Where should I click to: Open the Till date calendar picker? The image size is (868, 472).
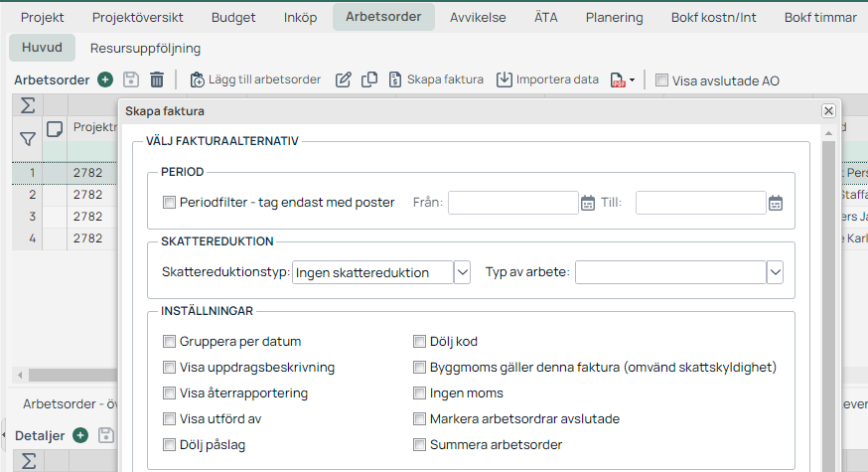coord(776,203)
